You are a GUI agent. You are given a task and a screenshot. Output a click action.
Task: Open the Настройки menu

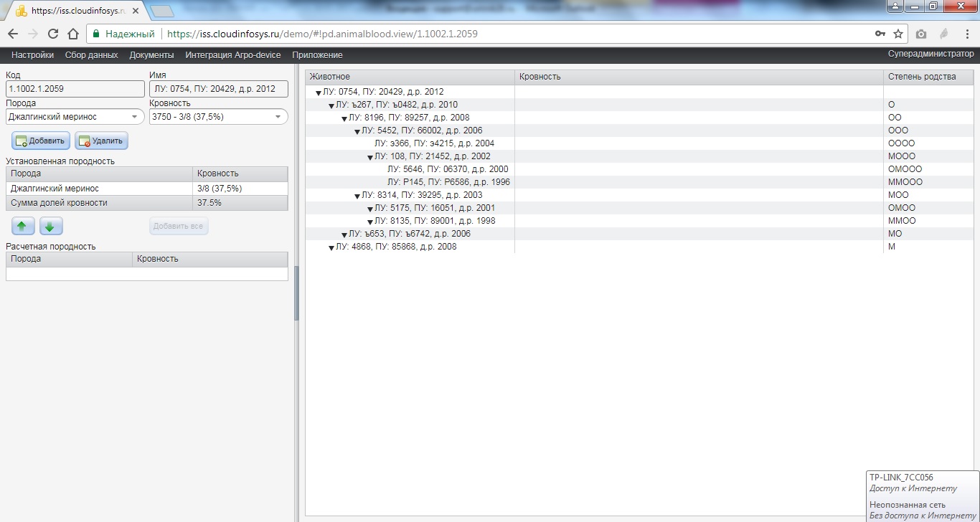pyautogui.click(x=32, y=55)
